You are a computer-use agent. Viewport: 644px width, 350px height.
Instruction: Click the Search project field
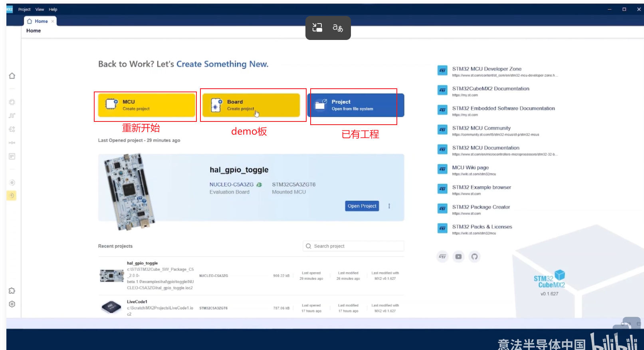(x=353, y=246)
